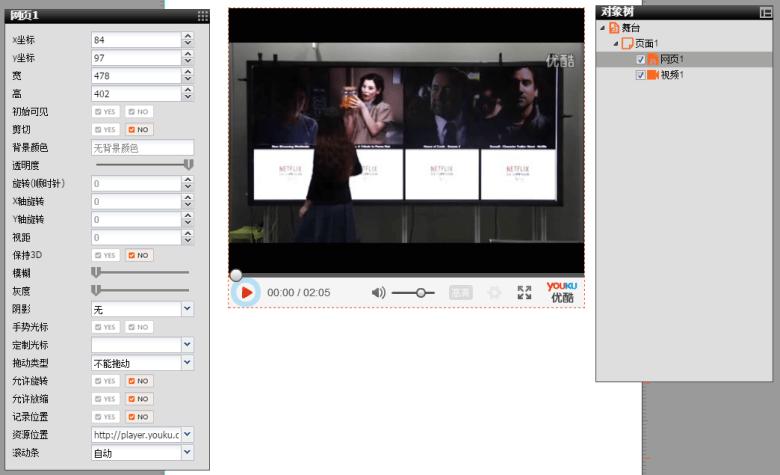Click the X坐标 input field
The width and height of the screenshot is (780, 475).
(x=135, y=40)
